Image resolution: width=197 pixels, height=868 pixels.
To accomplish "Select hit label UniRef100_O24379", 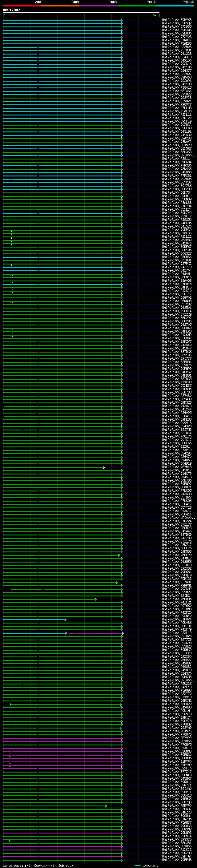I will (x=176, y=57).
